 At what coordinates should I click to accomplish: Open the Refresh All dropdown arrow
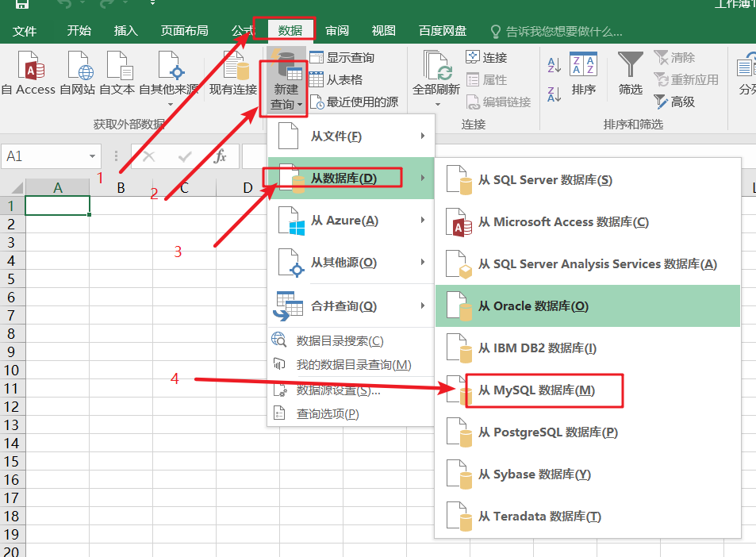click(x=438, y=104)
